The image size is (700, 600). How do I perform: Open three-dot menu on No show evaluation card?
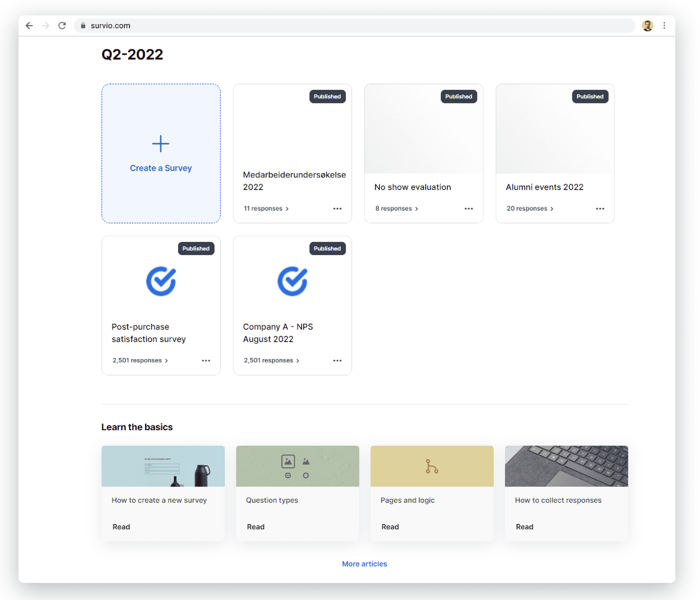pyautogui.click(x=469, y=209)
